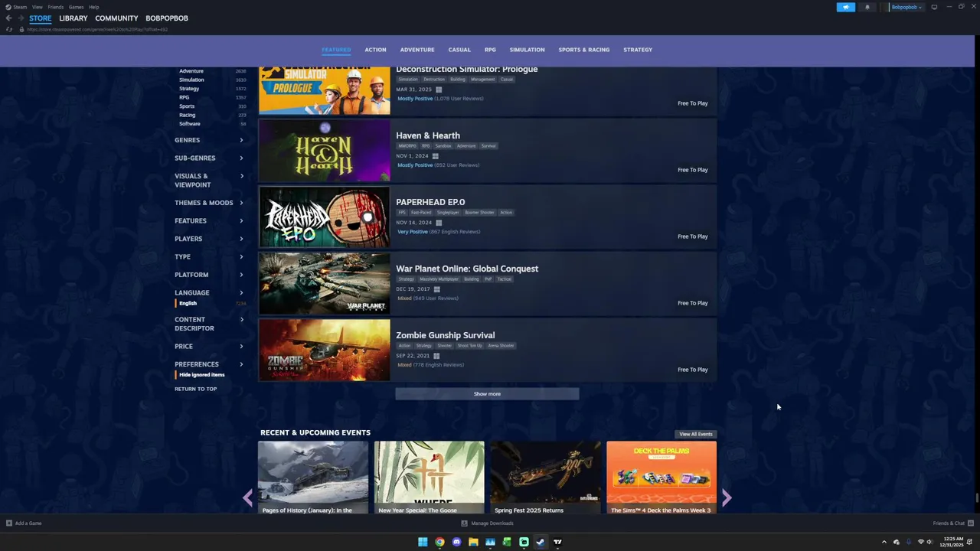The width and height of the screenshot is (980, 551).
Task: Click the Return to Top link
Action: [195, 389]
